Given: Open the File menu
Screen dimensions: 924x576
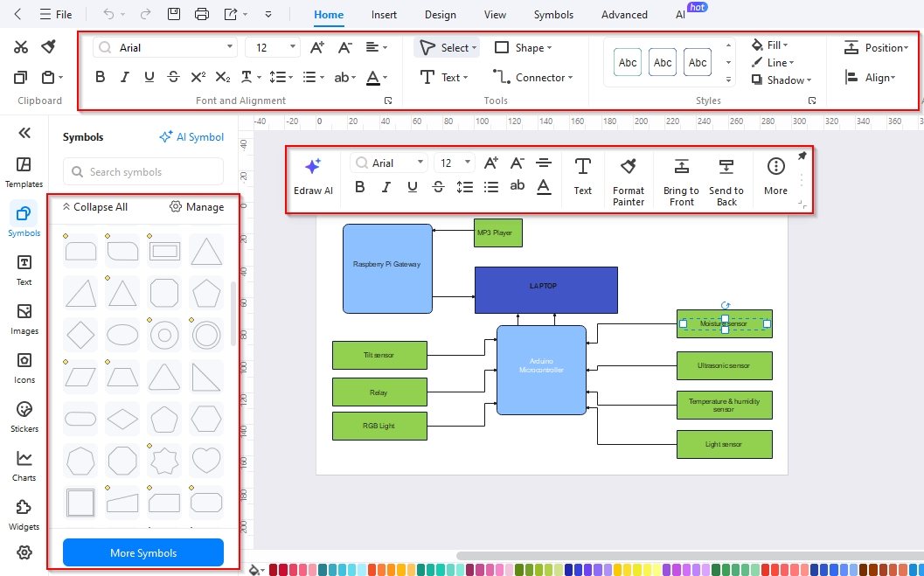Looking at the screenshot, I should [56, 14].
